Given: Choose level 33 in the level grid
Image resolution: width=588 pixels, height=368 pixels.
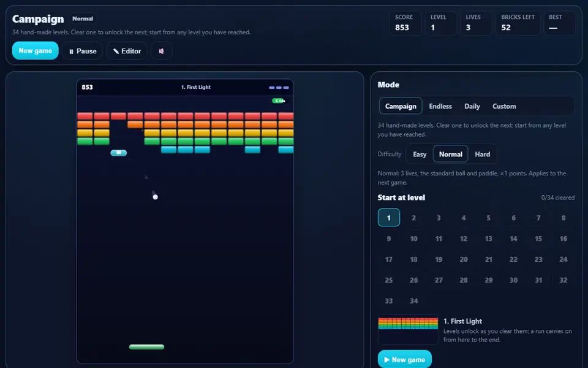Looking at the screenshot, I should click(388, 301).
